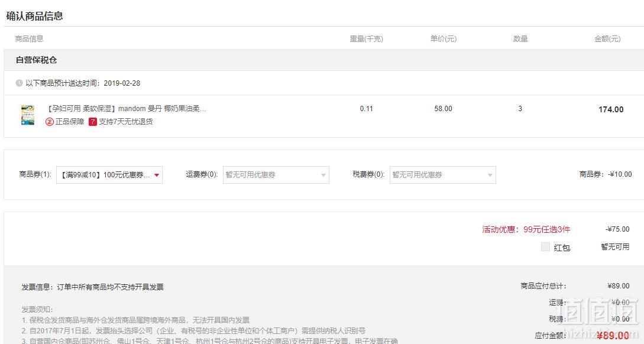This screenshot has height=344, width=644.
Task: Click the 正品保障 text label
Action: tap(69, 122)
